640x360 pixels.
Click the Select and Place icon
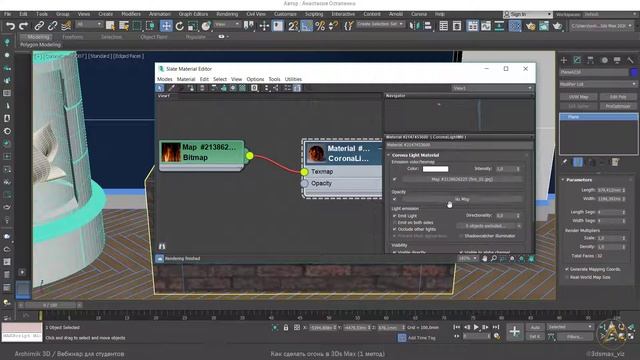pos(206,26)
